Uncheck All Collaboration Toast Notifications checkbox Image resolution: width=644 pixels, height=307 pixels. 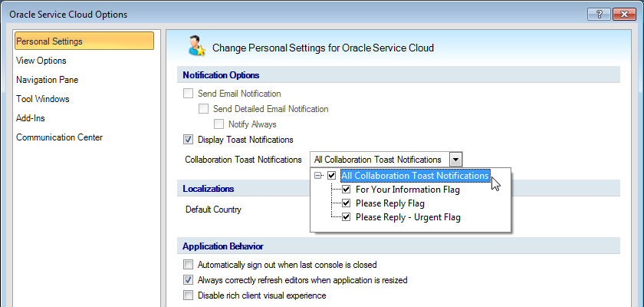[x=332, y=176]
